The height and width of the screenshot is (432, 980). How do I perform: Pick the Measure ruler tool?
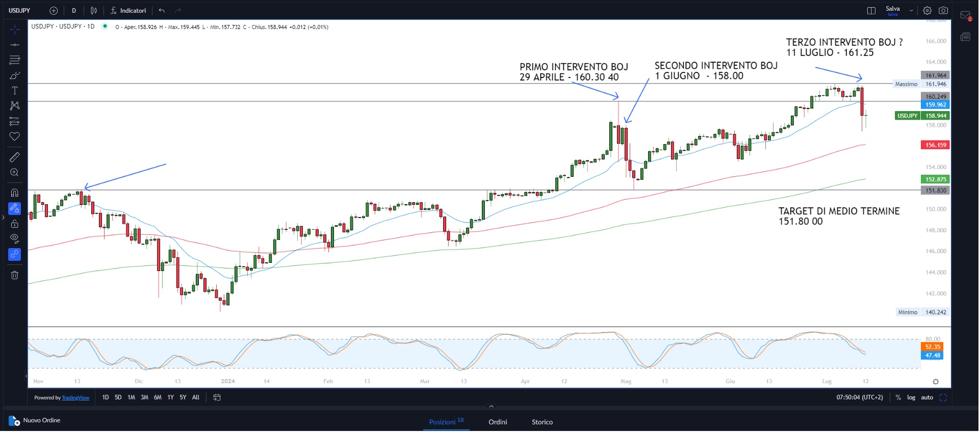(15, 157)
